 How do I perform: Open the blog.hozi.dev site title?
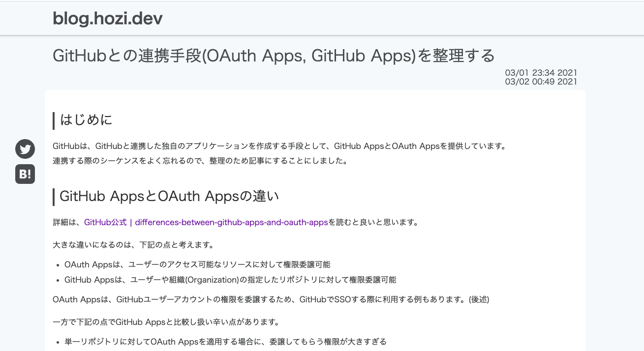coord(108,19)
